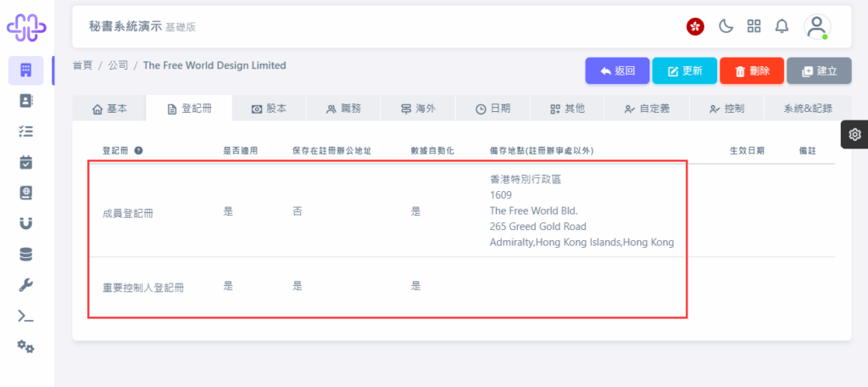Click the wrench tools sidebar icon
Image resolution: width=868 pixels, height=387 pixels.
(x=26, y=285)
